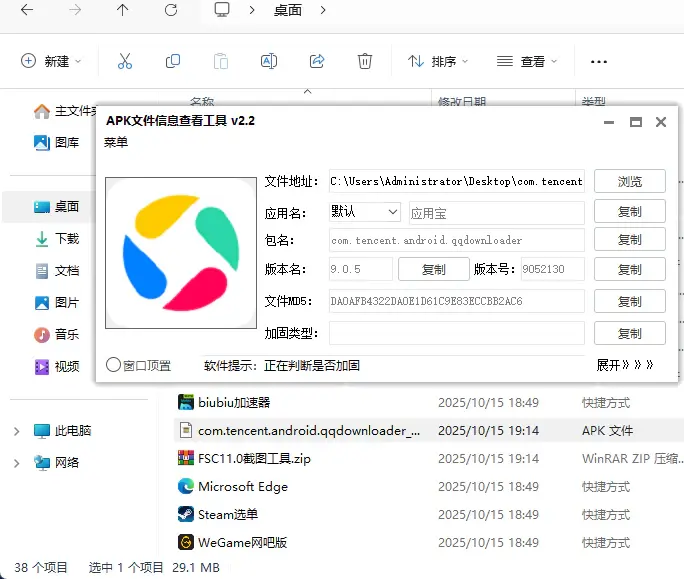This screenshot has height=579, width=684.
Task: Open the 默认 app name dropdown
Action: coord(364,211)
